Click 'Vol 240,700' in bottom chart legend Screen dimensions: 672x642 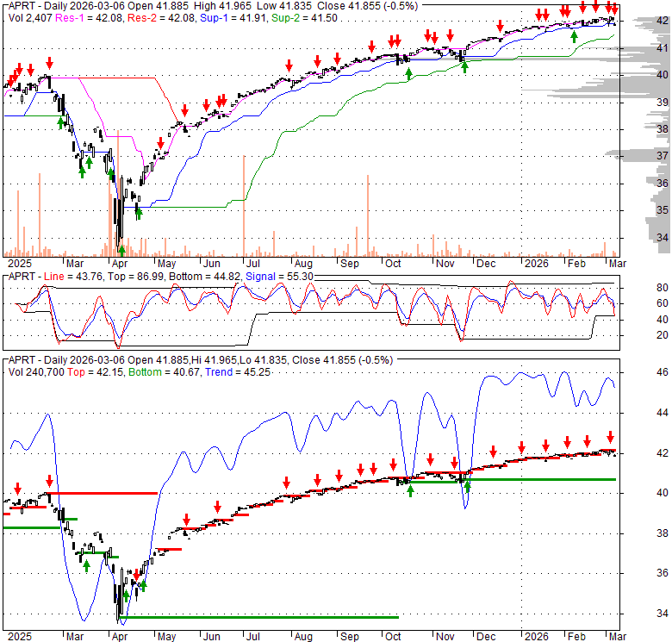[x=36, y=372]
